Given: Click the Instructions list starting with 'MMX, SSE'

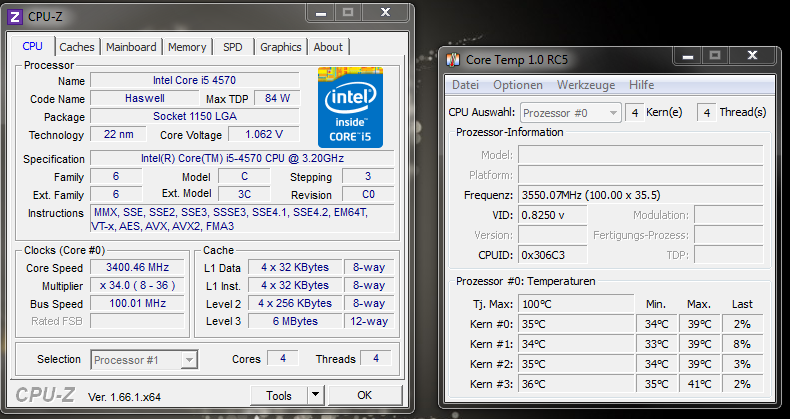Looking at the screenshot, I should tap(242, 219).
